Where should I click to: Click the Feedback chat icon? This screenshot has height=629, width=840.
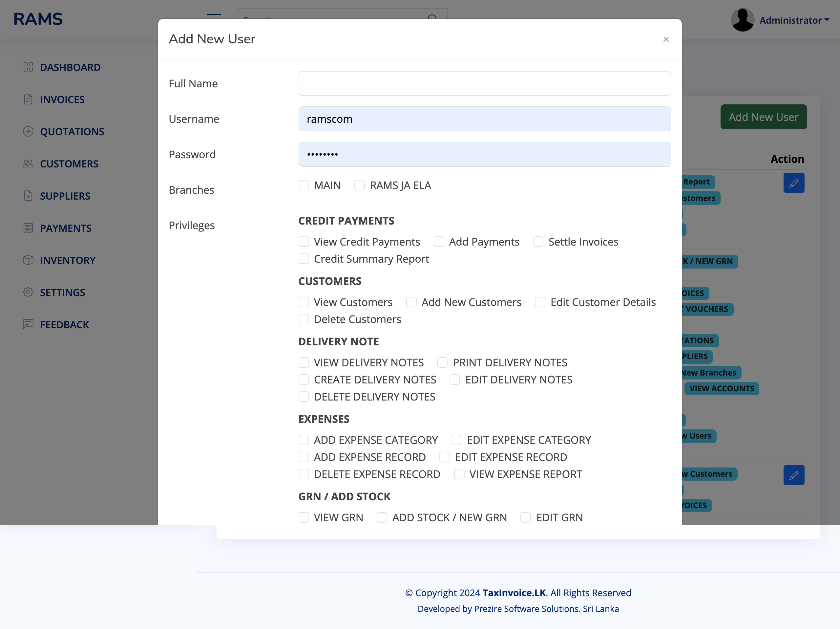28,324
